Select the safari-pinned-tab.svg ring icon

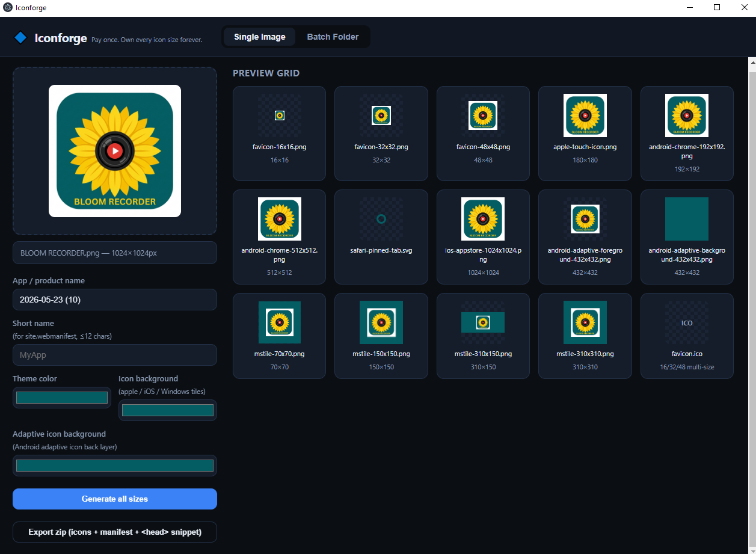tap(381, 219)
